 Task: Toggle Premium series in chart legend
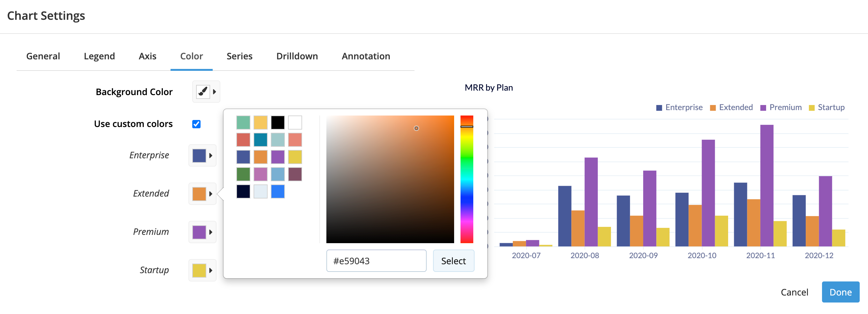coord(781,107)
